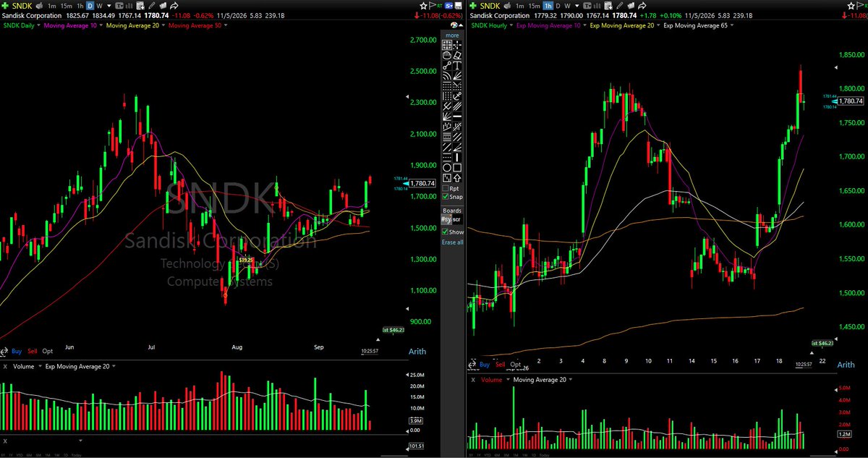Select the scr drawing board tab
868x458 pixels.
click(x=456, y=219)
